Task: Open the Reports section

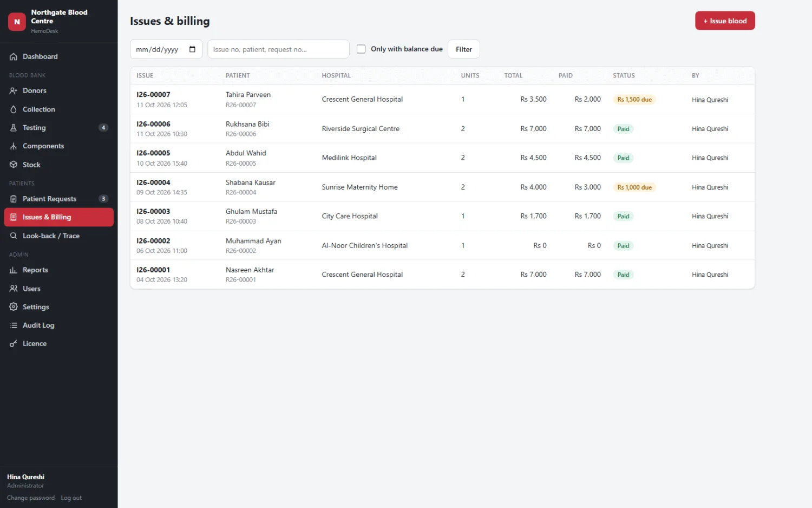Action: 58,270
